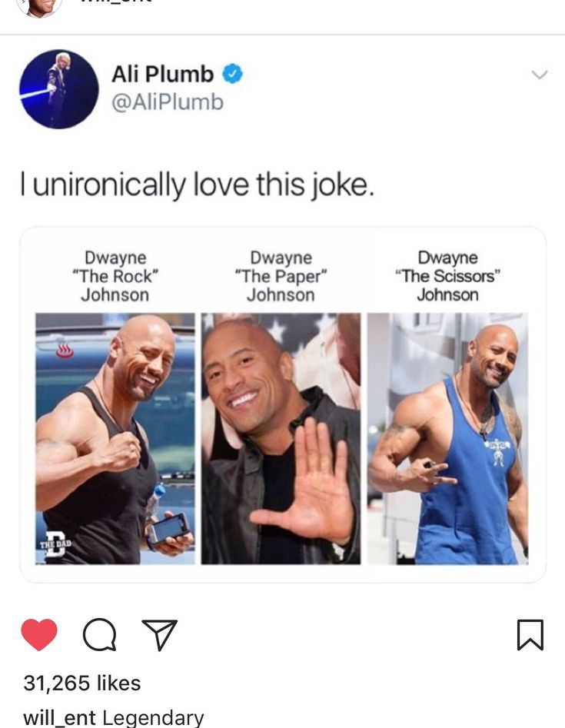Share the post via paper plane icon
This screenshot has height=728, width=565.
(160, 635)
